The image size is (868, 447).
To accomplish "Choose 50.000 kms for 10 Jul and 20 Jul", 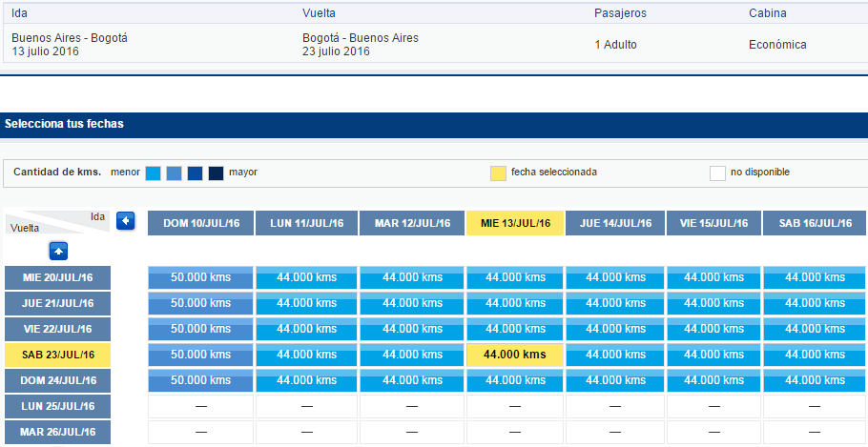I will (x=201, y=277).
